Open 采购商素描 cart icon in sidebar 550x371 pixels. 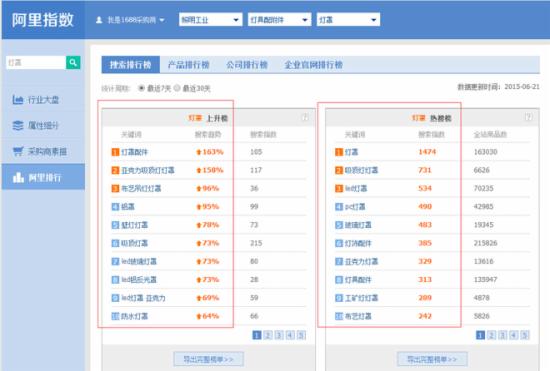18,151
